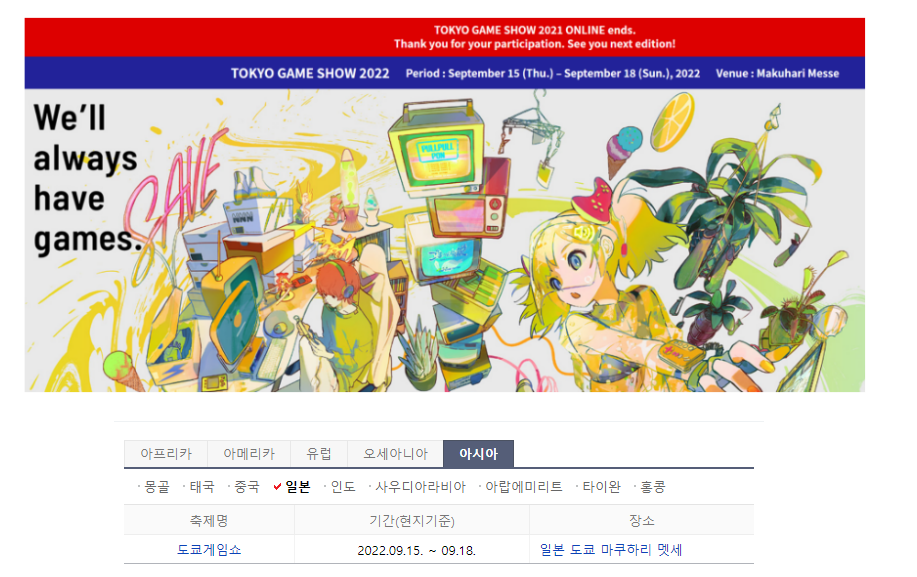The height and width of the screenshot is (577, 917).
Task: Pick 인도 in the country list
Action: pos(343,486)
